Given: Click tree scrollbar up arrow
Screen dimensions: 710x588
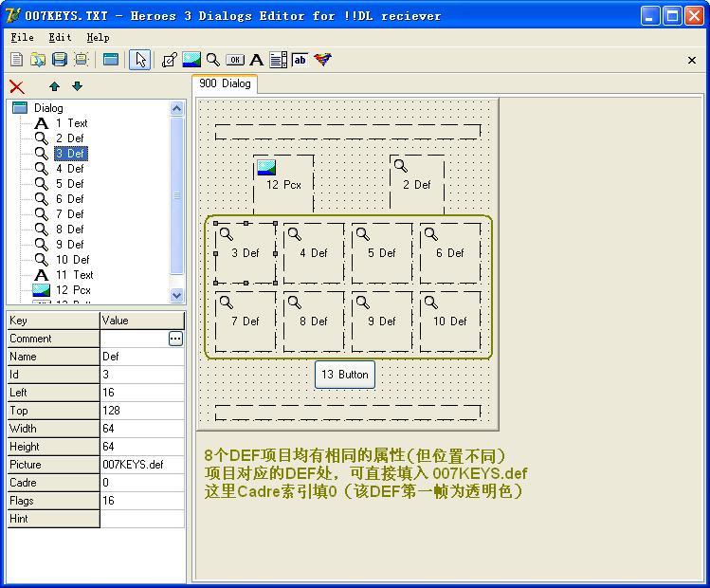Looking at the screenshot, I should (176, 108).
